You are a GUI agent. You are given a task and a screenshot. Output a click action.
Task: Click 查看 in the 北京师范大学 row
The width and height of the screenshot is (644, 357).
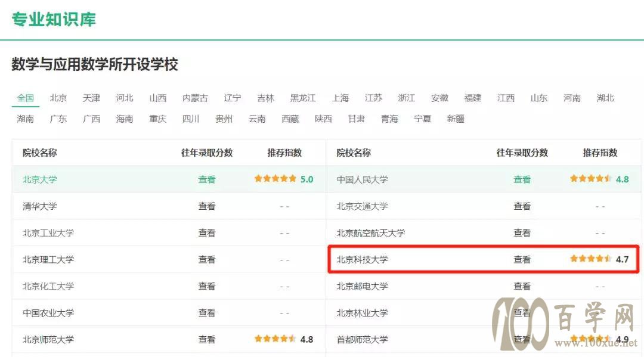point(206,339)
